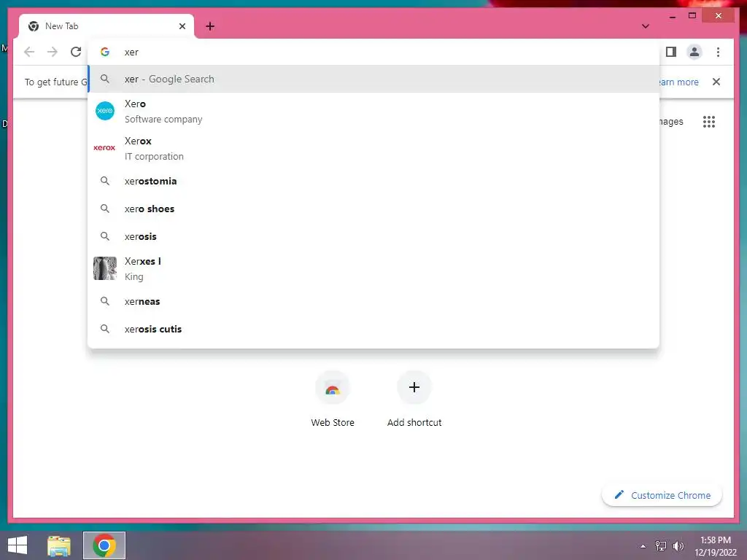Click the Learn more link
Image resolution: width=747 pixels, height=560 pixels.
click(679, 82)
